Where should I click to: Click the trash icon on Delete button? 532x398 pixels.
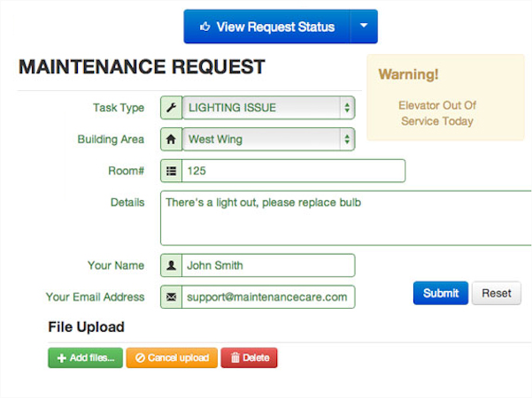click(x=235, y=358)
